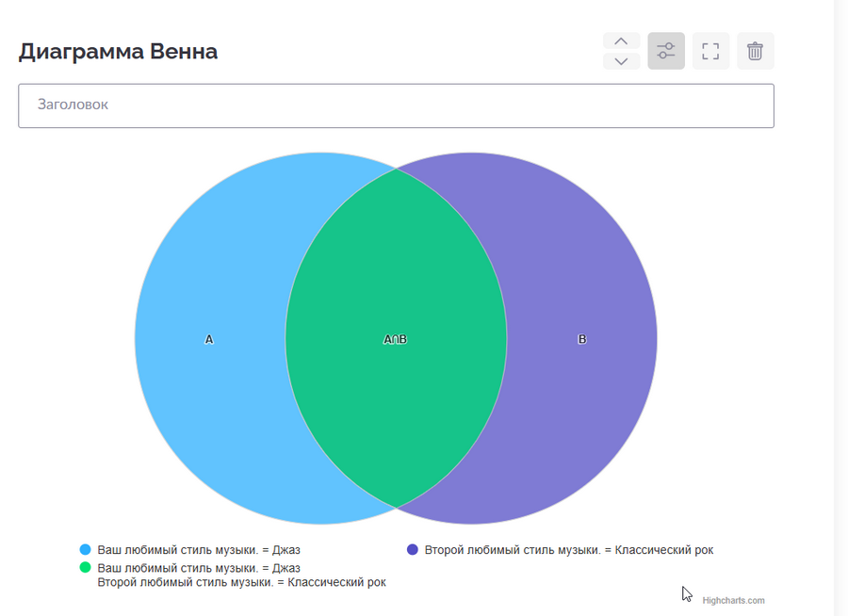Screen dimensions: 848x616
Task: Delete the diagram with trash icon
Action: [x=755, y=51]
